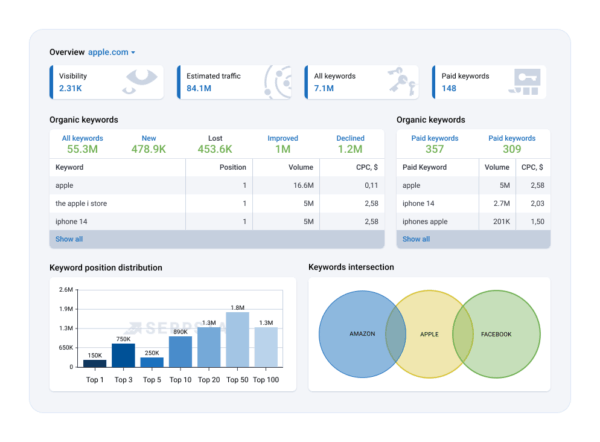Switch to Lost 453.6K tab
Screen dimensions: 600x442
215,144
